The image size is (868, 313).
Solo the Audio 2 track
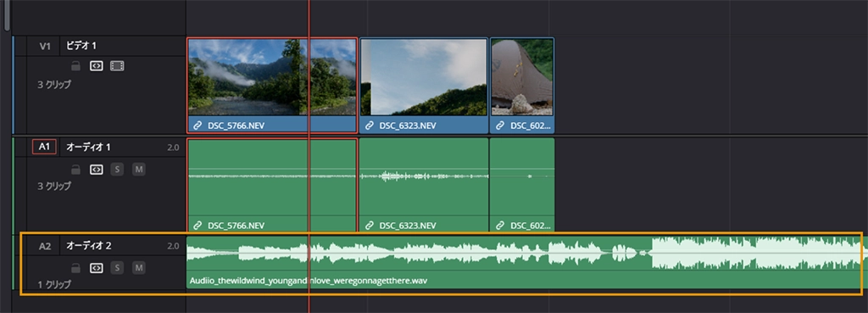point(117,268)
